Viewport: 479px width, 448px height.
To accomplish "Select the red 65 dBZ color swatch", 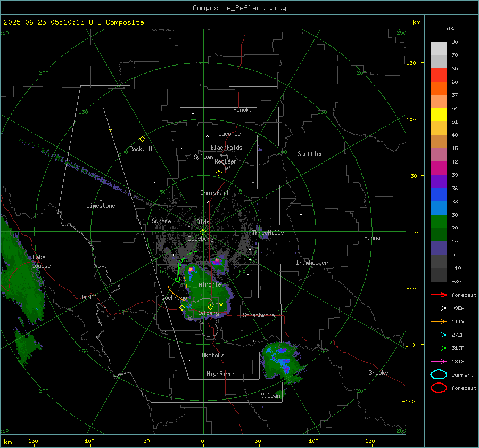I will (439, 75).
